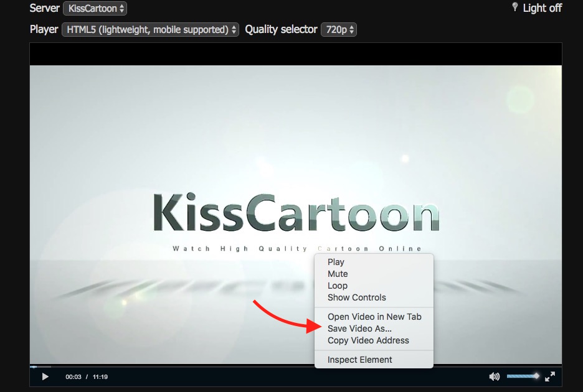583x392 pixels.
Task: Open the Server KissCartoon dropdown
Action: (95, 9)
